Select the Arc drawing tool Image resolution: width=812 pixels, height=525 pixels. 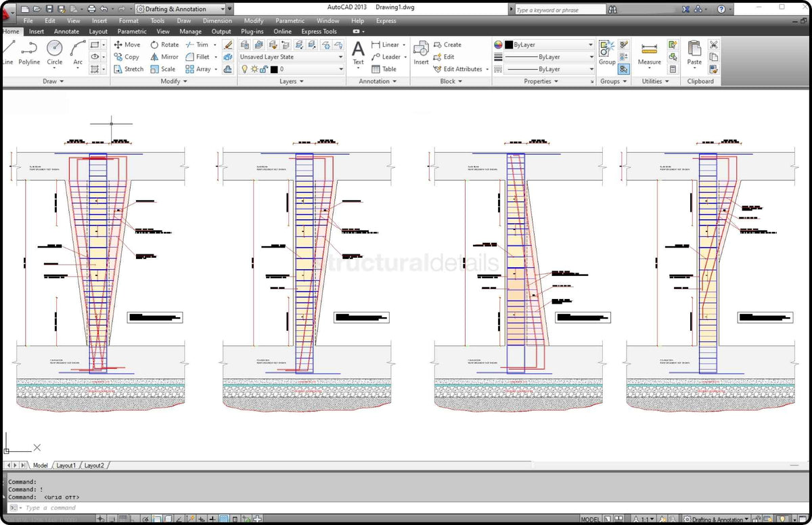[78, 52]
